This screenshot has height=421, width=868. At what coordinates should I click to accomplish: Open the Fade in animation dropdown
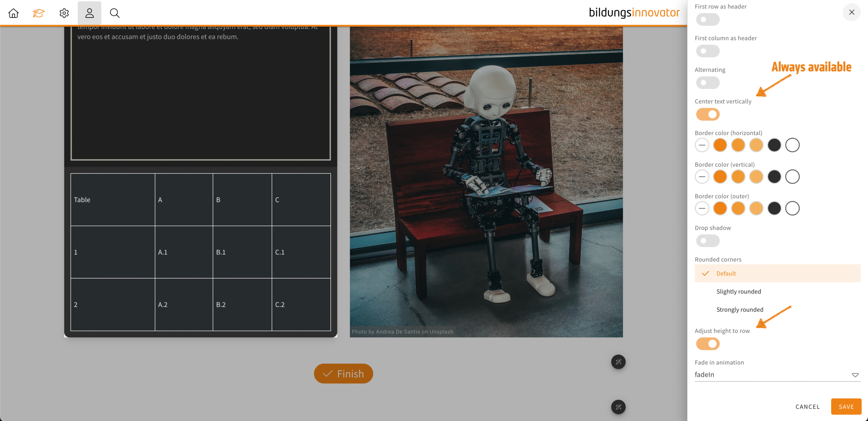777,375
